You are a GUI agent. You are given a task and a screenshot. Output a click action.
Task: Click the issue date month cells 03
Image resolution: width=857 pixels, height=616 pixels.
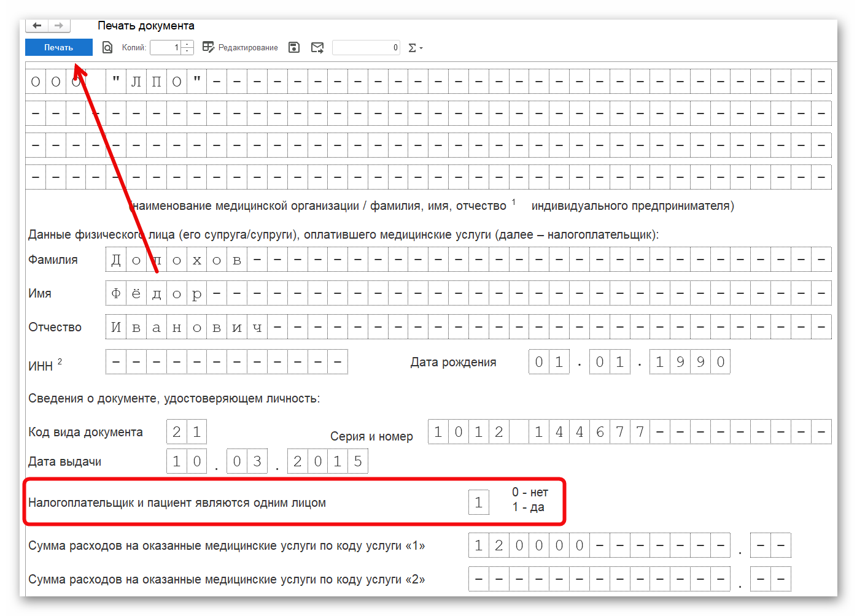(x=247, y=461)
